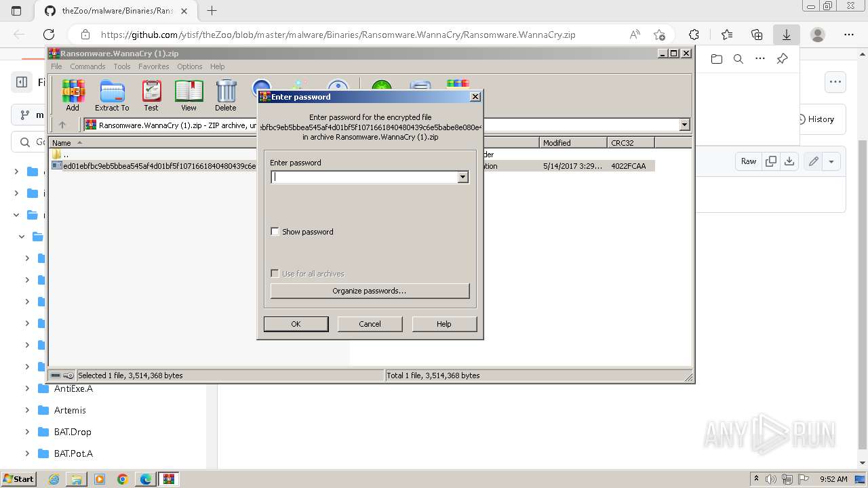Click the Windows Start button
The image size is (868, 488).
pos(18,479)
